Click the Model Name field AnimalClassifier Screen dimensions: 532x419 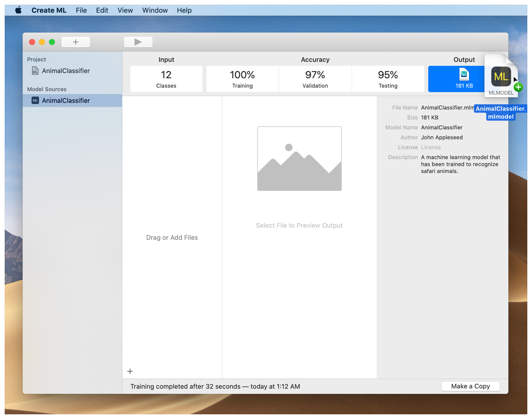(x=442, y=128)
